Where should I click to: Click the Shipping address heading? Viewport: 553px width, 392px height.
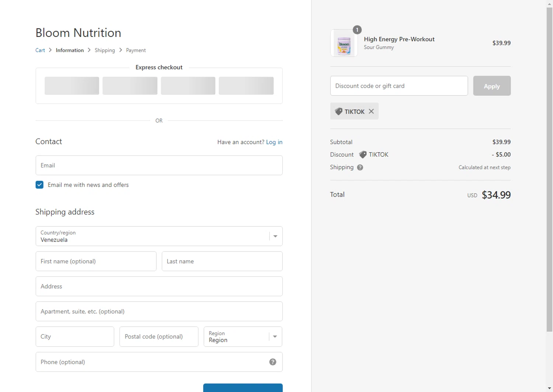[x=65, y=212]
